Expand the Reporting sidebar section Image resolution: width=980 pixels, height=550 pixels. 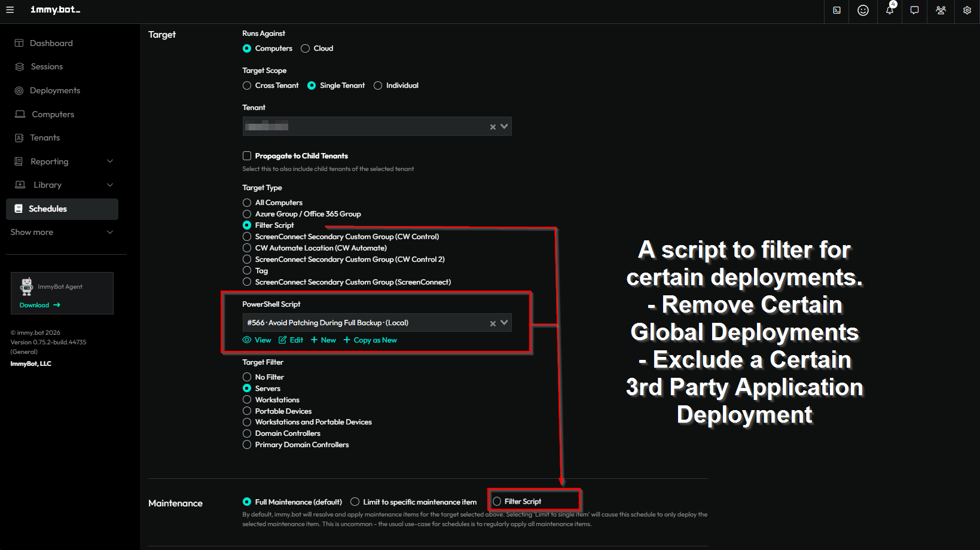[x=109, y=161]
